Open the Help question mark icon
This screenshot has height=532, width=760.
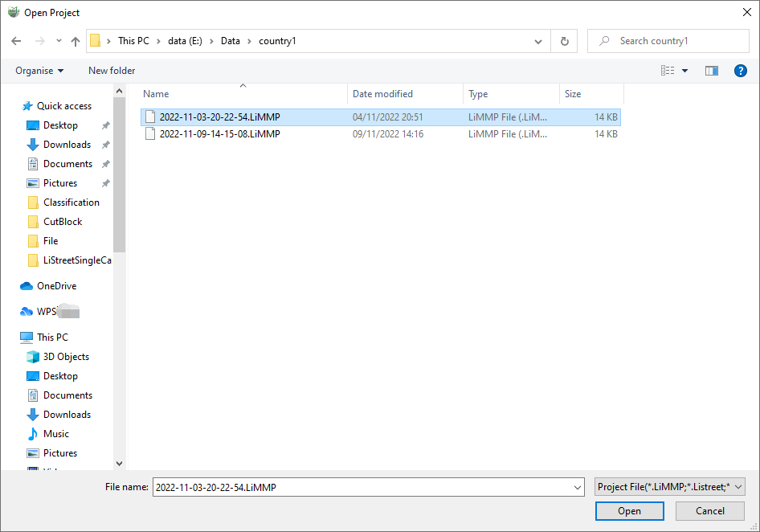click(741, 71)
